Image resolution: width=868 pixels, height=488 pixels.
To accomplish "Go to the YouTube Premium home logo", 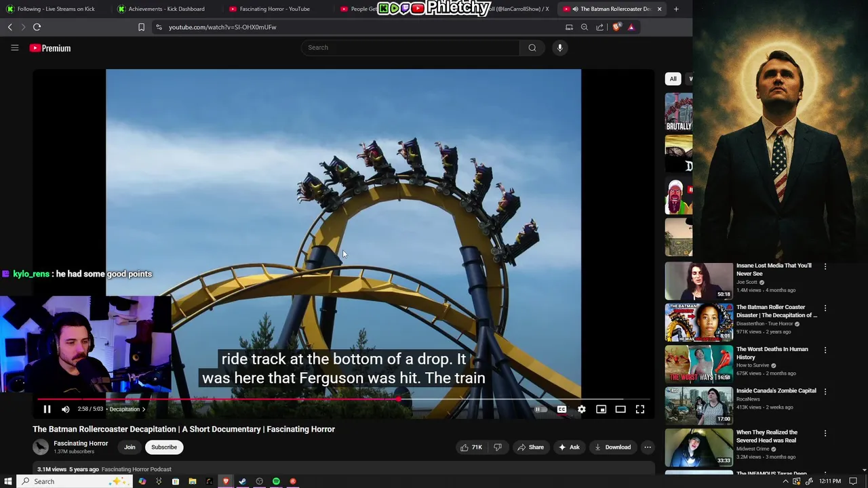I will pos(50,48).
